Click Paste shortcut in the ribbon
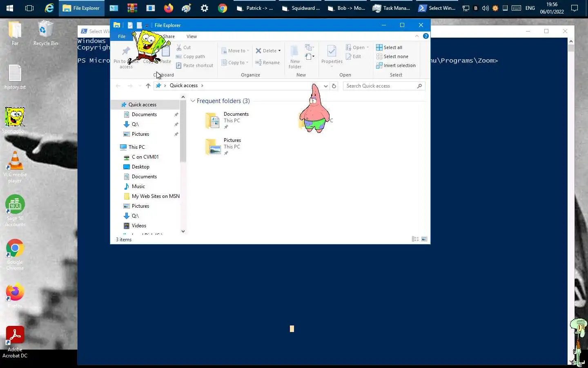 pos(194,65)
